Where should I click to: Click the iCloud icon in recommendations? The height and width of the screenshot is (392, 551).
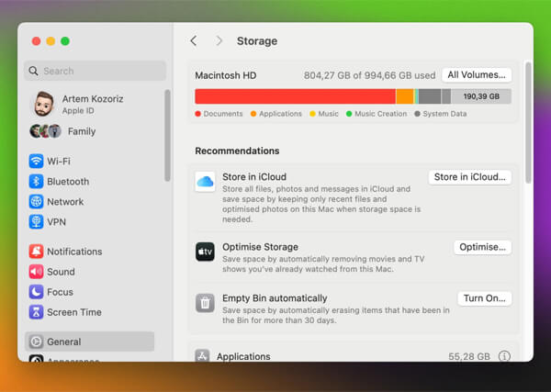[205, 182]
